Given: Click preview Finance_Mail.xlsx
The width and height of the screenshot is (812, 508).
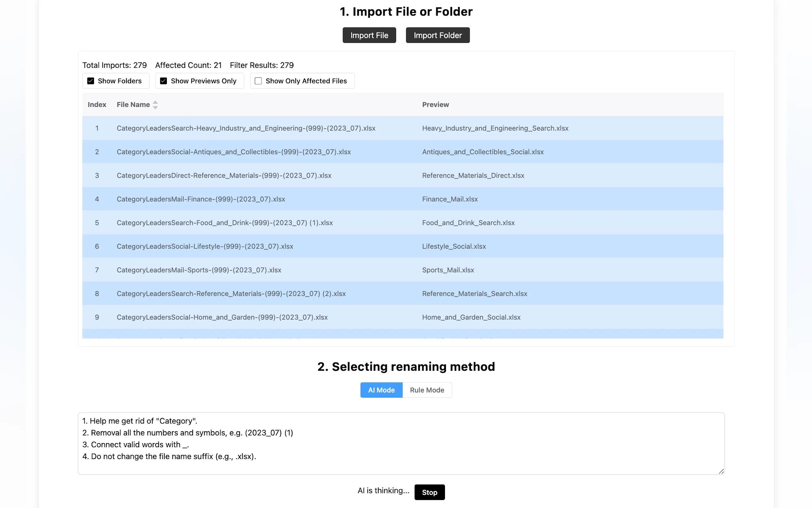Looking at the screenshot, I should click(450, 199).
